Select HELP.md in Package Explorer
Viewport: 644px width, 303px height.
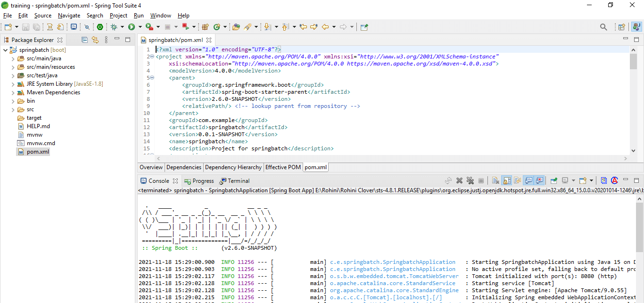pyautogui.click(x=38, y=126)
